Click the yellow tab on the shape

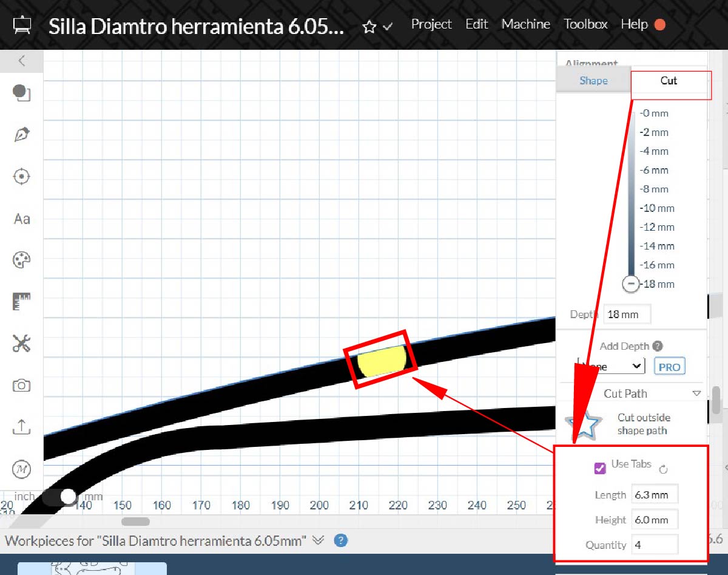click(381, 361)
